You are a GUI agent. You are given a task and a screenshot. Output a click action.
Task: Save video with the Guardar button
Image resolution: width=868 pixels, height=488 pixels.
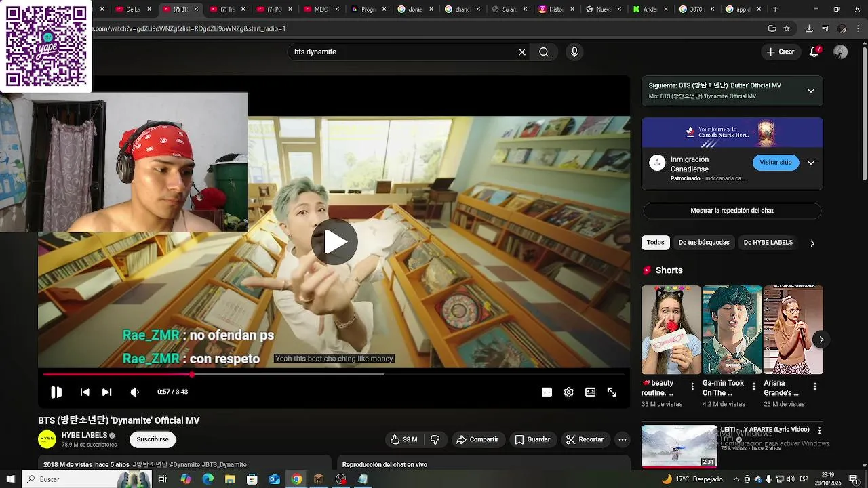(532, 439)
